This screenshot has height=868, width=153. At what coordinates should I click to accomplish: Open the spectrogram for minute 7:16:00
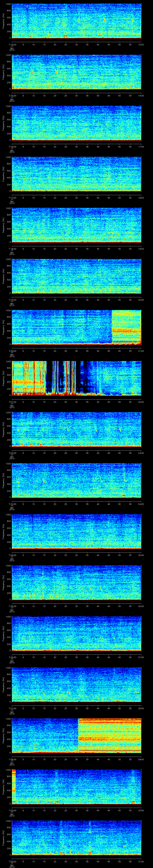tap(76, 123)
